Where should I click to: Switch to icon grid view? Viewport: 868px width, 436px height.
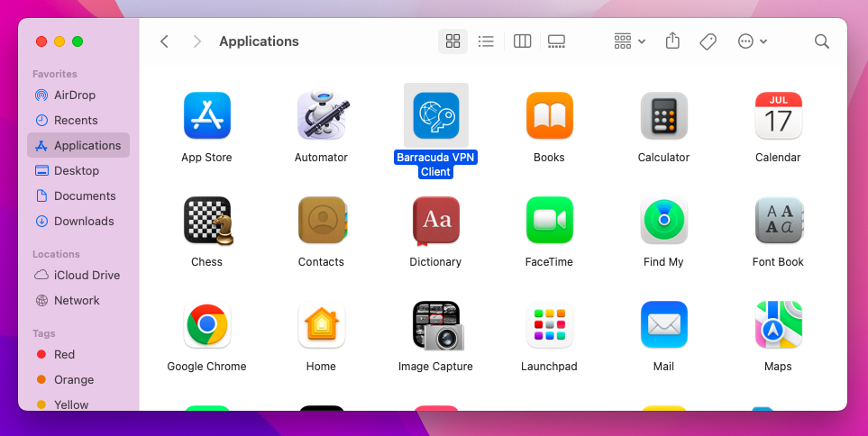(x=452, y=41)
